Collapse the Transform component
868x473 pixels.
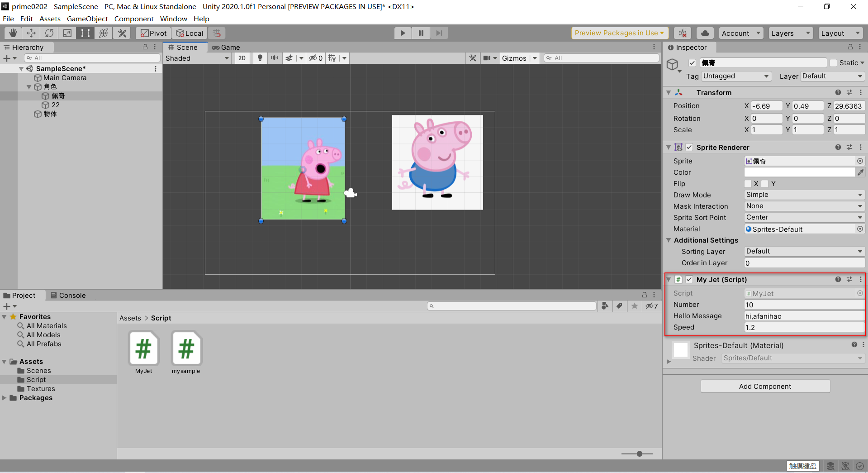(669, 92)
